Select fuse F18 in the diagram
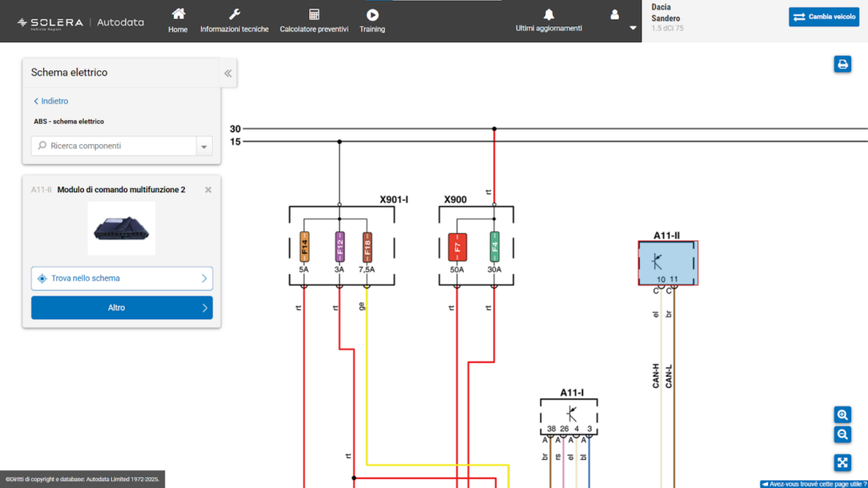Image resolution: width=868 pixels, height=488 pixels. point(366,247)
